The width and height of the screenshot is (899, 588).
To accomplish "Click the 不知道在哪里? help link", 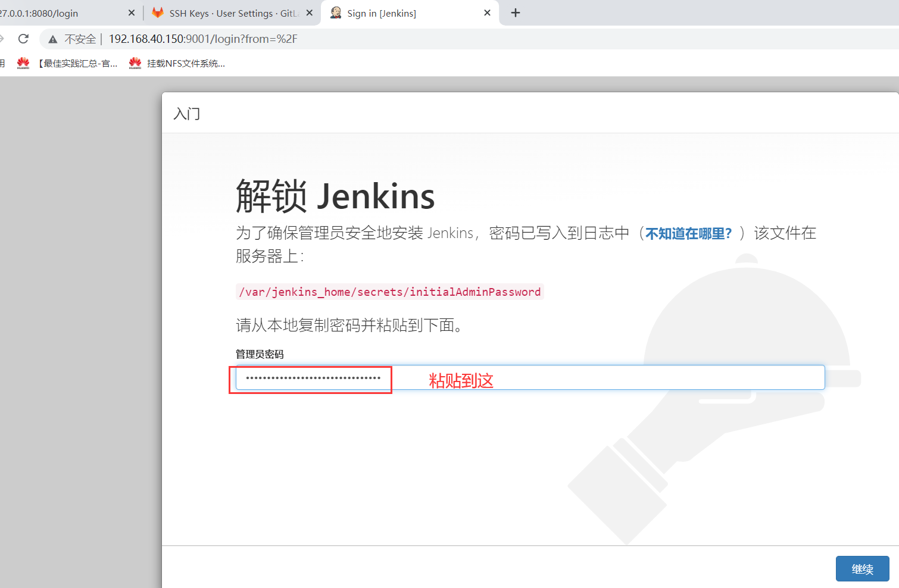I will click(688, 233).
